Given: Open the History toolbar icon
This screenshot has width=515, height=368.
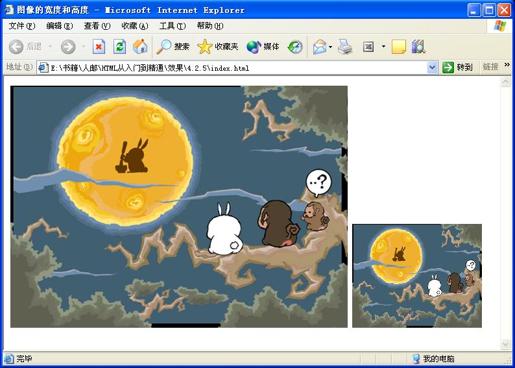Looking at the screenshot, I should [x=295, y=47].
